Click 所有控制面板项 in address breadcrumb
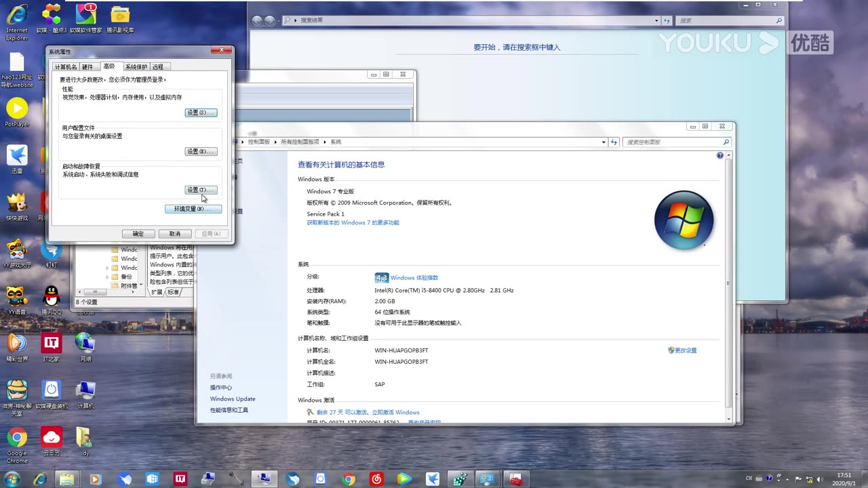The image size is (868, 488). coord(300,142)
